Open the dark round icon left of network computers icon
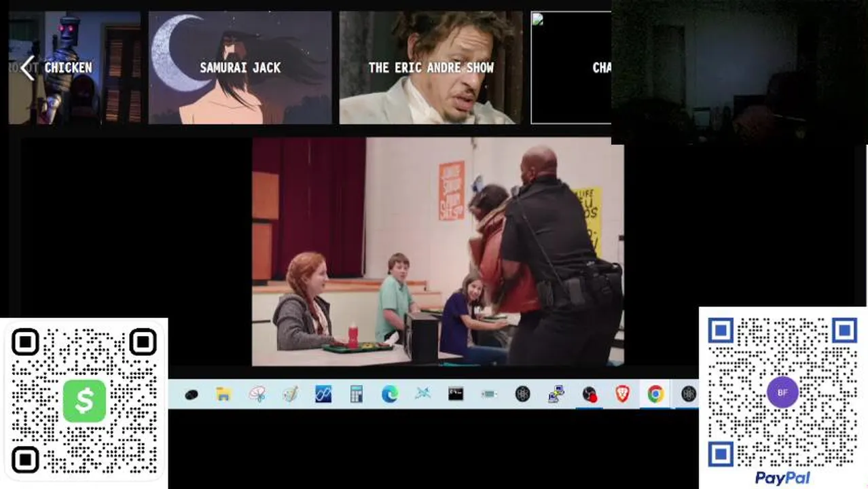The height and width of the screenshot is (489, 868). coord(522,394)
